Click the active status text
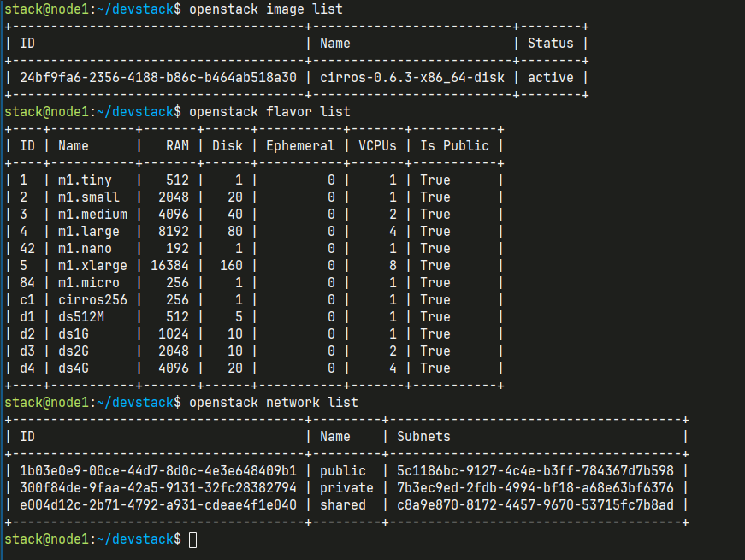This screenshot has width=745, height=560. [551, 78]
